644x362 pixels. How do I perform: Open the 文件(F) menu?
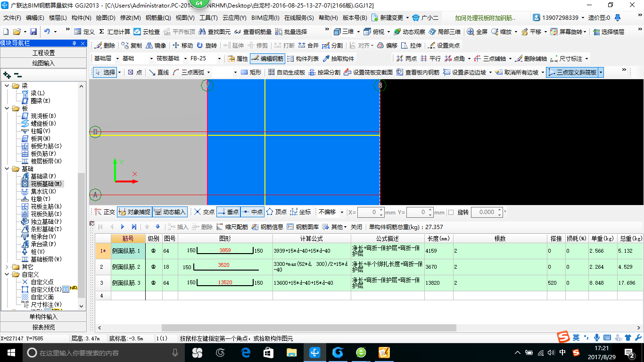pyautogui.click(x=12, y=17)
